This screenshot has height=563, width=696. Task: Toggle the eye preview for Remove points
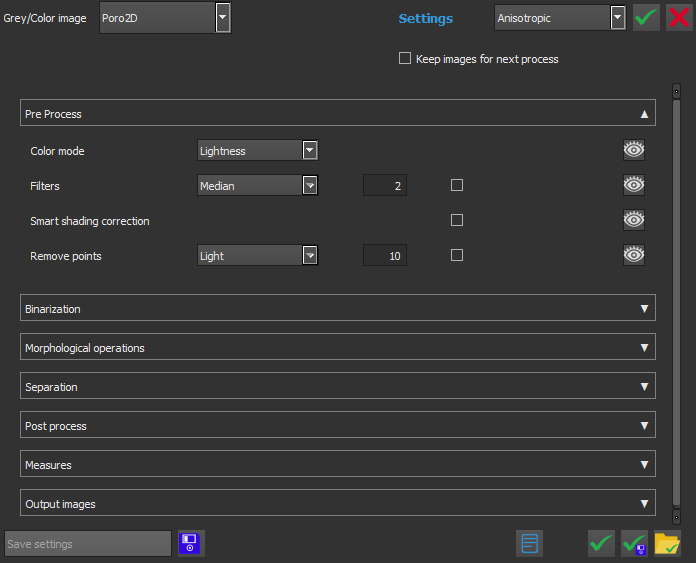[x=634, y=255]
